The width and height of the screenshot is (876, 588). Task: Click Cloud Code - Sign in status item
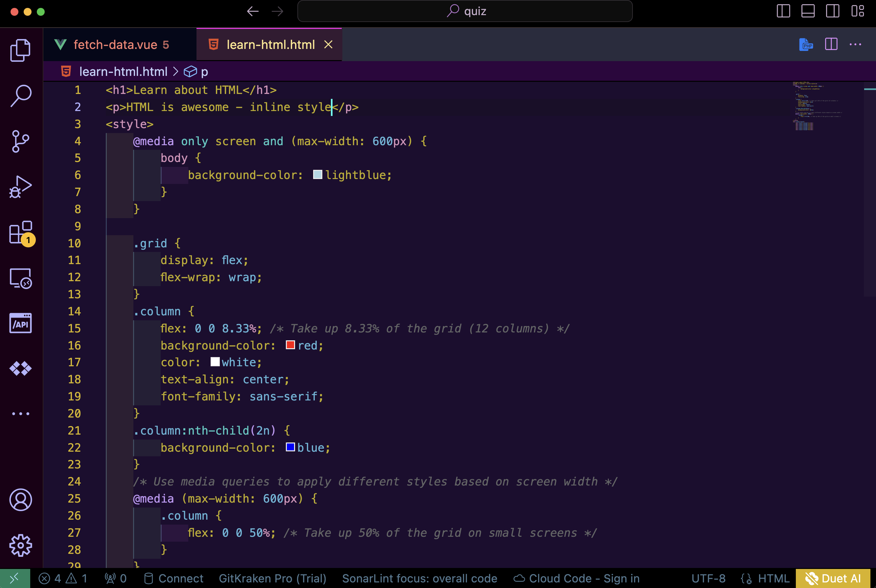[x=576, y=578]
